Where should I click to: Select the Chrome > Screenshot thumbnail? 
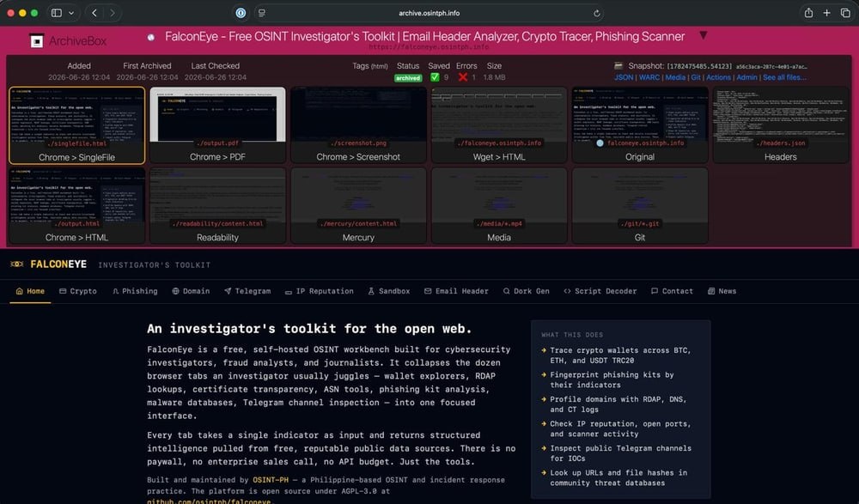[x=358, y=124]
